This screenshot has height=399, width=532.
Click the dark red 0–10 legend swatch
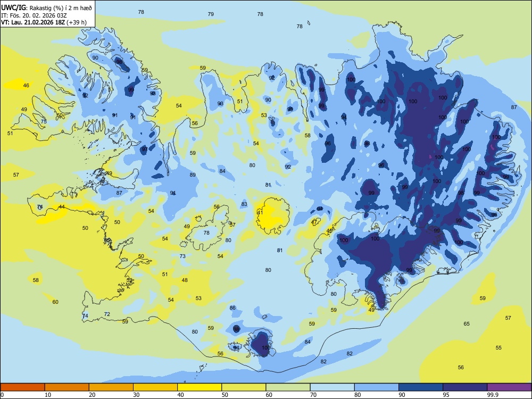[x=22, y=387]
